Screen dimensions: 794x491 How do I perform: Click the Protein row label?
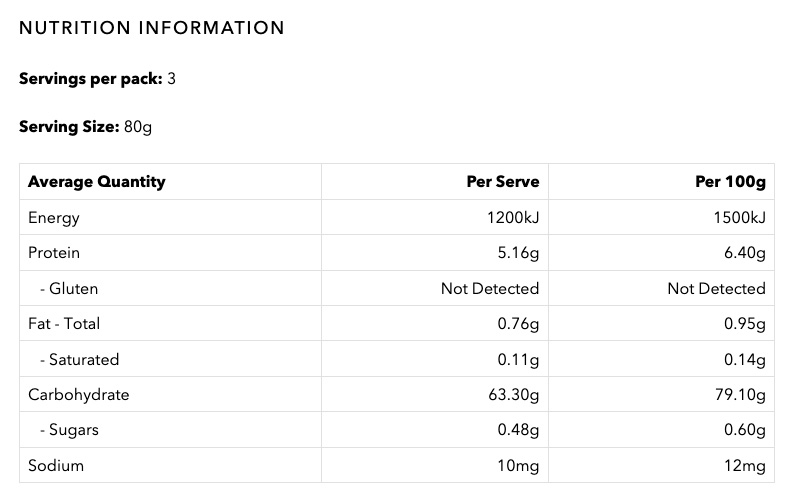click(54, 253)
